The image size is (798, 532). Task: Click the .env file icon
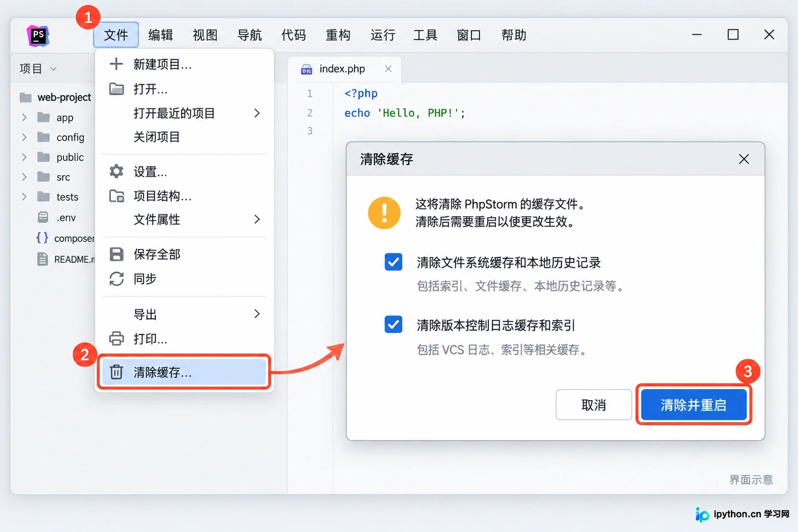coord(43,217)
